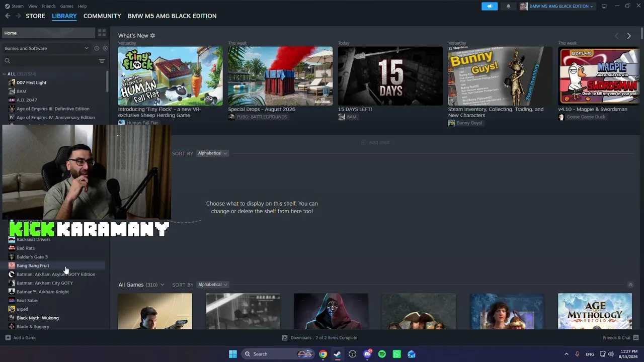Open the Goose Goose Duck source link

coord(586,117)
